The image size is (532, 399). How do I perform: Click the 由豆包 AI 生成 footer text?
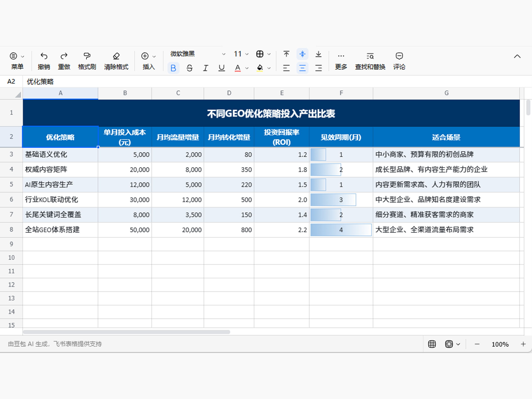(55, 344)
